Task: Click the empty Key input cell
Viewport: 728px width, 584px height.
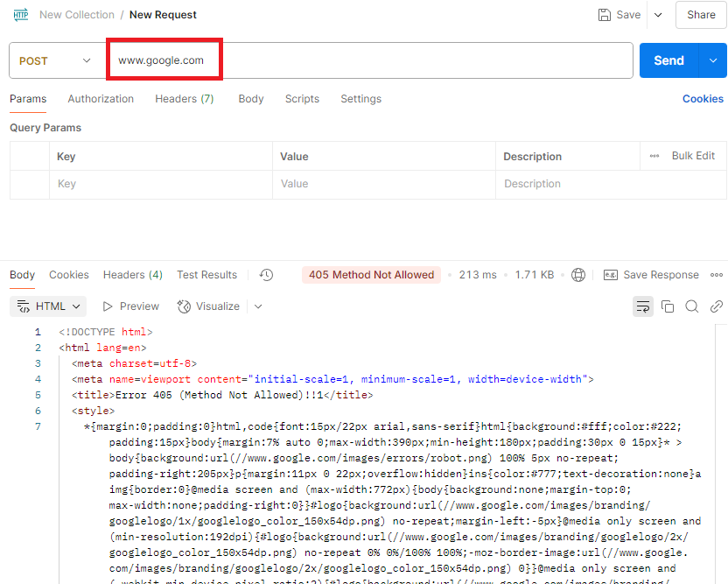Action: point(161,184)
